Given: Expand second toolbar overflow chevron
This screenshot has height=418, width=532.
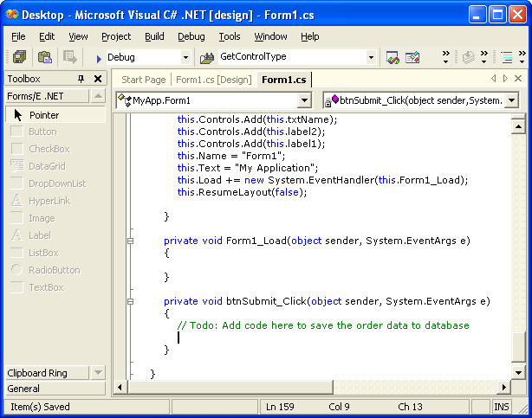Looking at the screenshot, I should [484, 57].
